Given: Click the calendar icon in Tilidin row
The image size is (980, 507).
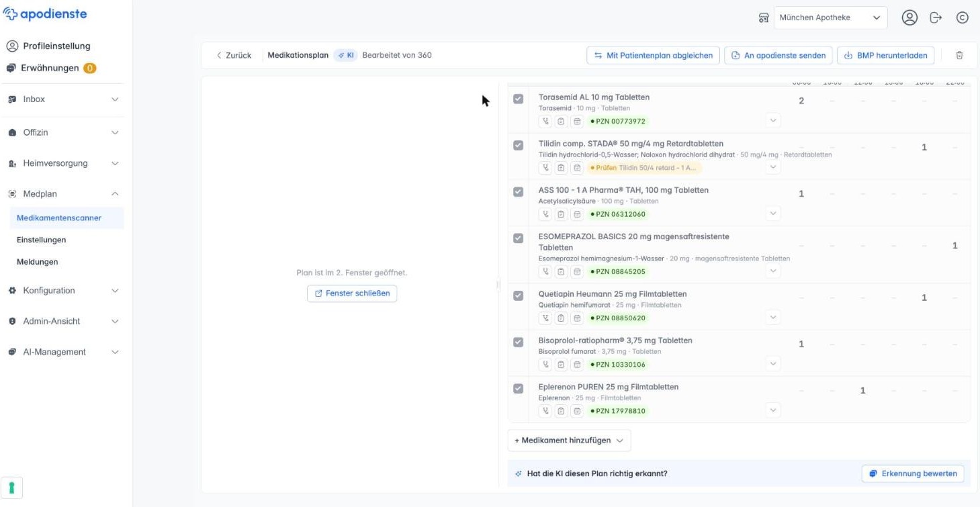Looking at the screenshot, I should point(577,168).
